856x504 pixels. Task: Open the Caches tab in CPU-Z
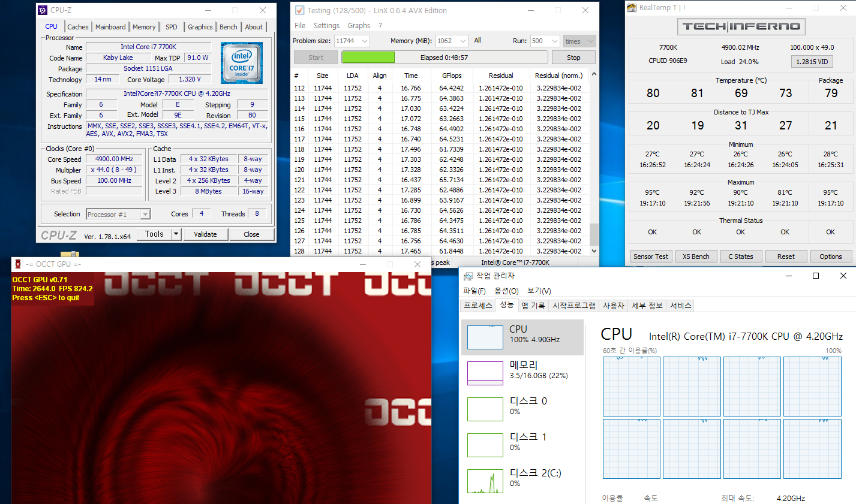pyautogui.click(x=77, y=27)
